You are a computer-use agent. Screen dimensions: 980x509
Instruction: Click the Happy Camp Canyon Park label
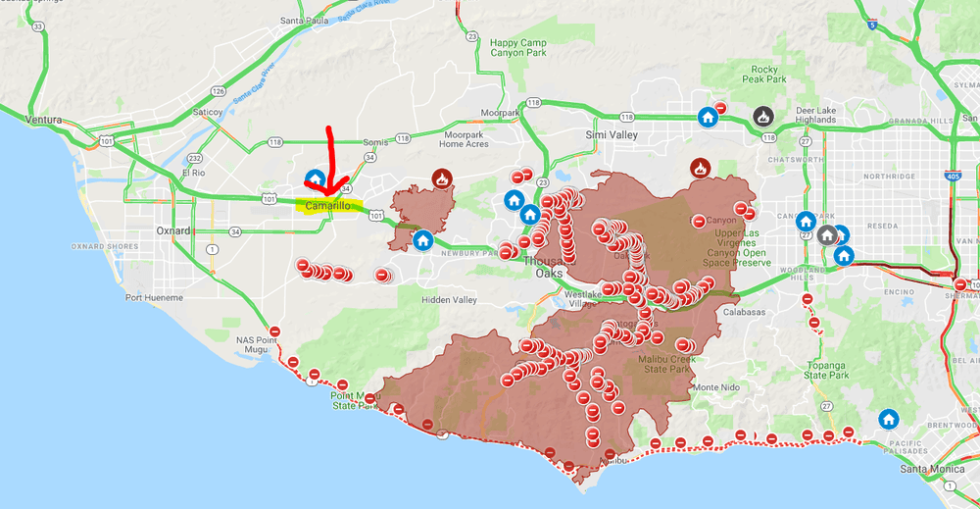[518, 47]
